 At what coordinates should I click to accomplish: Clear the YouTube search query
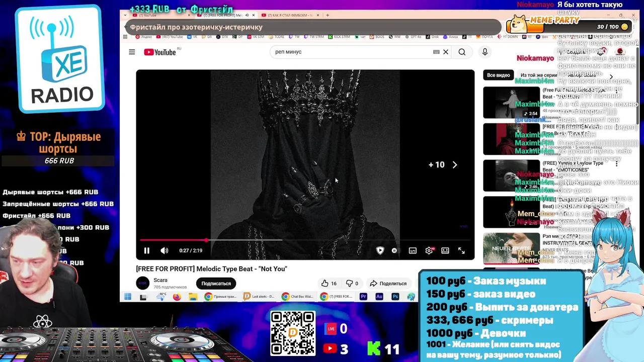pos(446,52)
